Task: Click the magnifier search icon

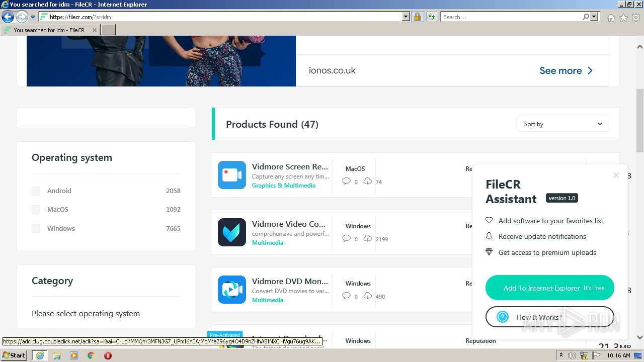Action: 586,17
